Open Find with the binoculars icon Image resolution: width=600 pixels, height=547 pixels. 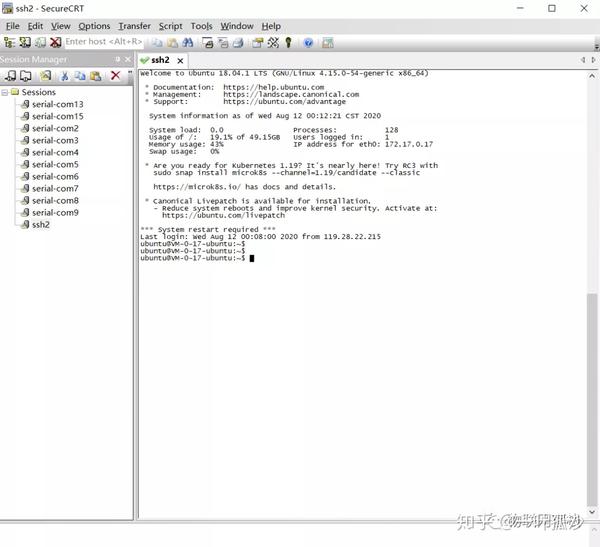coord(188,42)
